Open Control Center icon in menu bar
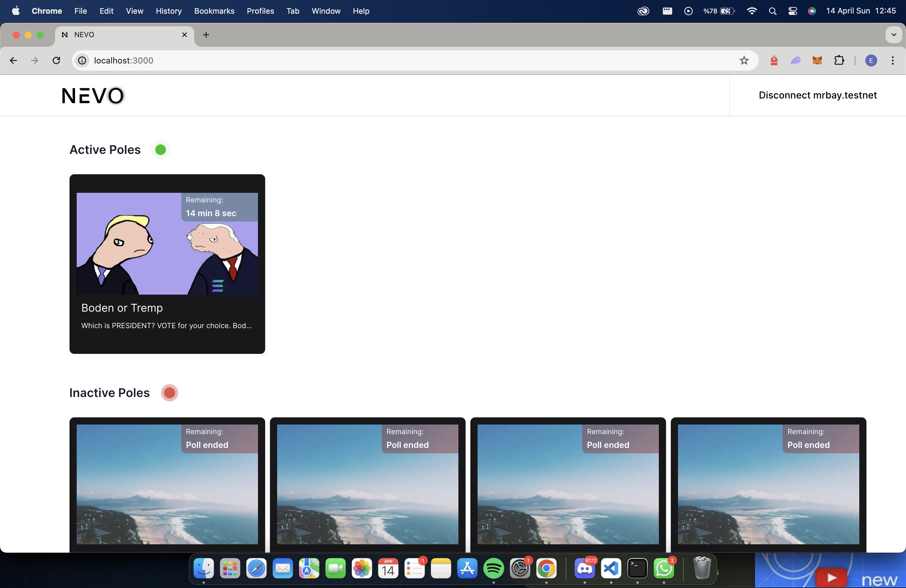The image size is (906, 588). [x=792, y=11]
